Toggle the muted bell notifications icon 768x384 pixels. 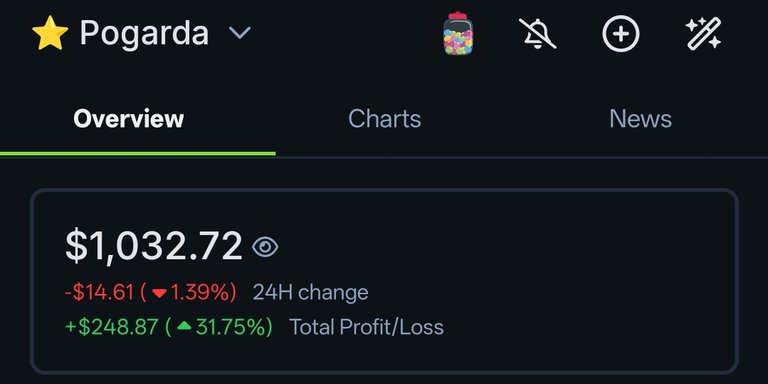(x=538, y=33)
